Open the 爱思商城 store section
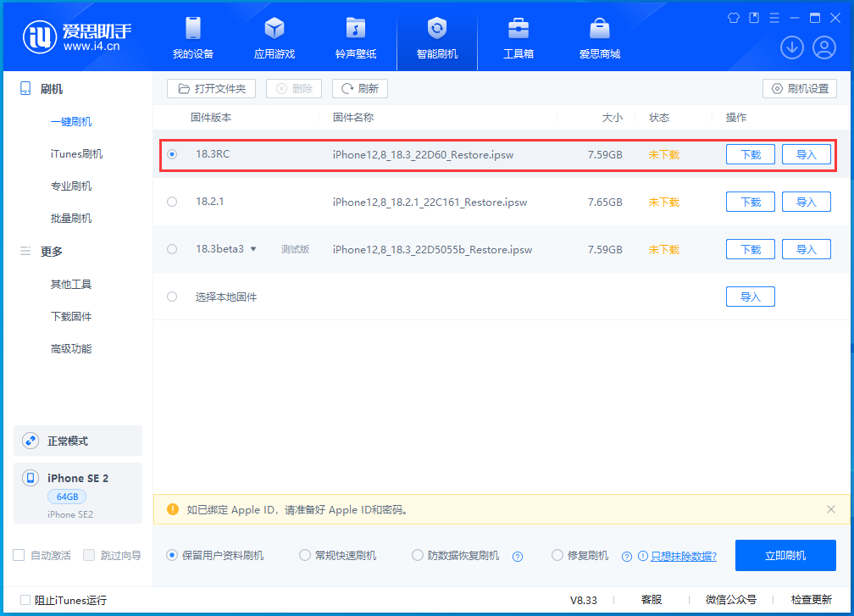 [599, 36]
